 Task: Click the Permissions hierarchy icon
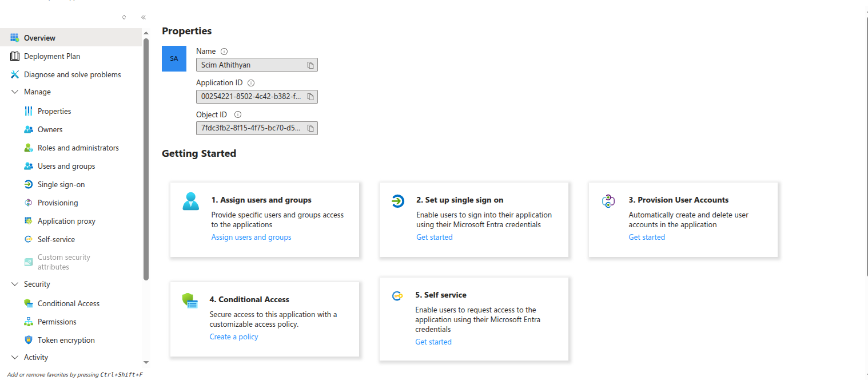(29, 322)
